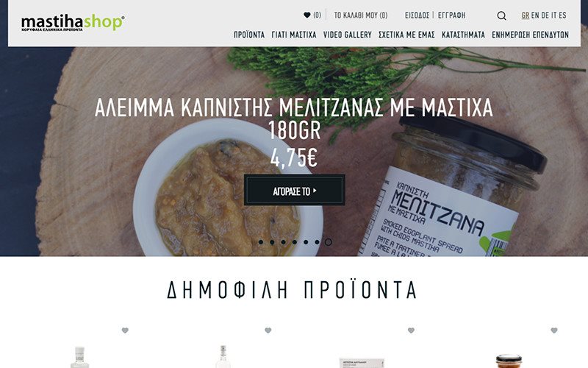Click the ΕΙΣΟΔΟΣ login link
Screen dimensions: 588x368
click(x=417, y=15)
